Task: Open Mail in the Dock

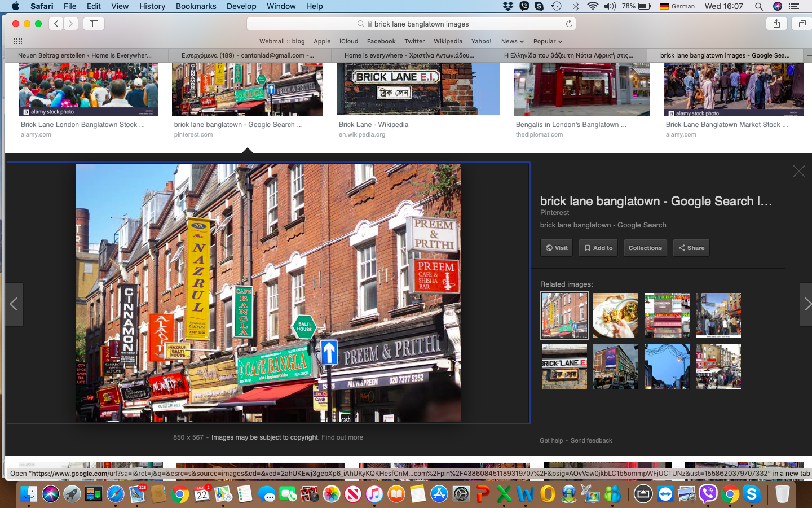Action: [x=137, y=494]
